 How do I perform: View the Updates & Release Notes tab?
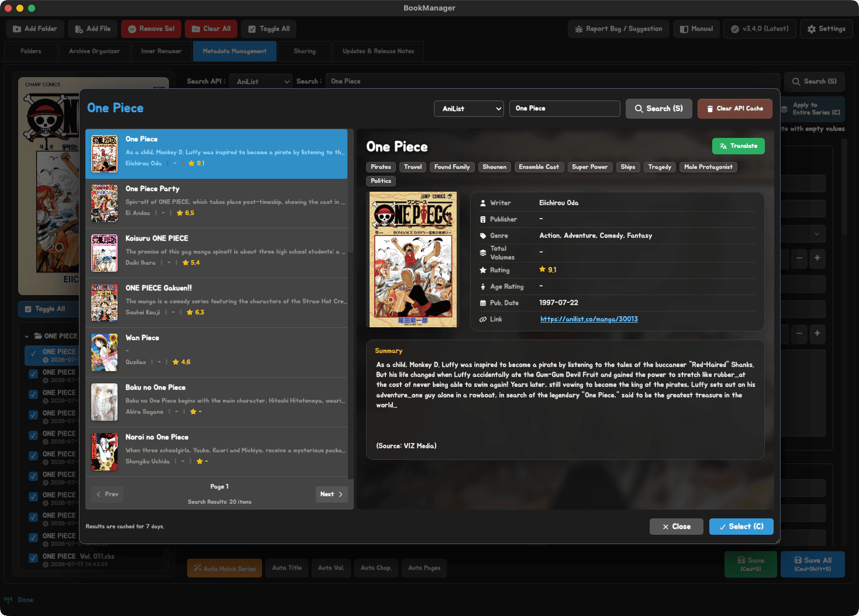[x=378, y=51]
